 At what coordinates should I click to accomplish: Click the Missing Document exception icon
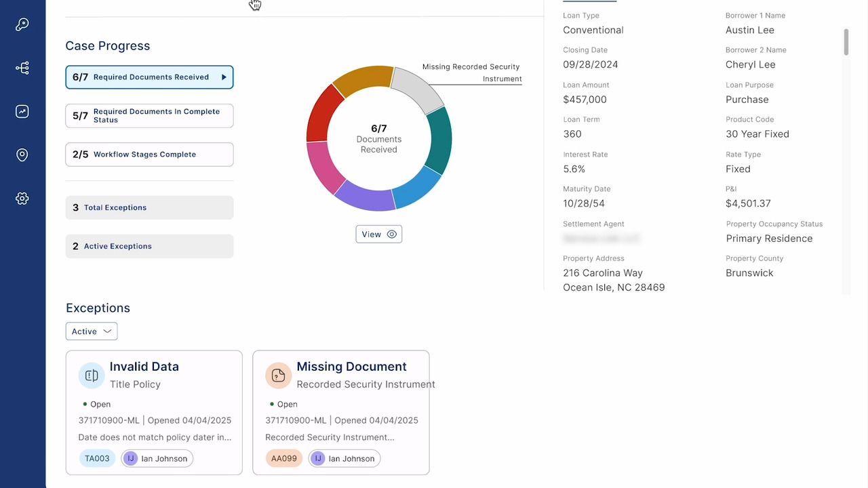coord(278,375)
